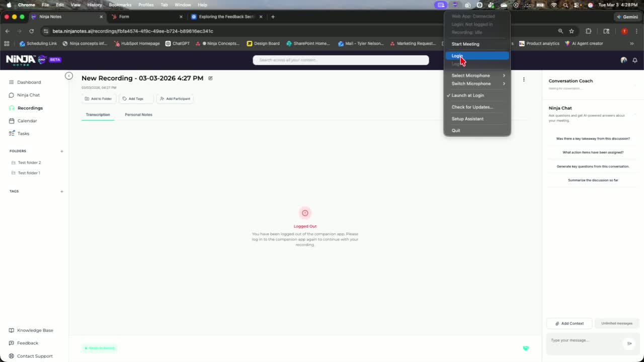Expand the Switch Microphone submenu
The width and height of the screenshot is (644, 362).
point(477,83)
